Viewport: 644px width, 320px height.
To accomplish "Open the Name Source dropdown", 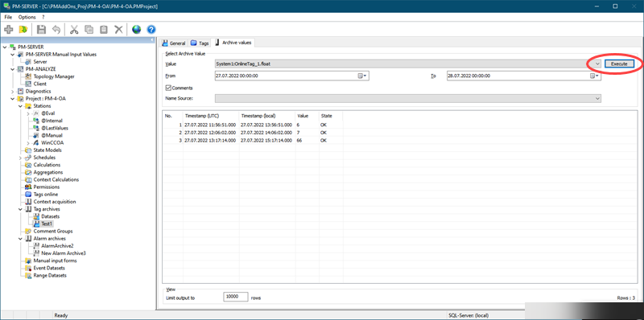I will (x=597, y=98).
